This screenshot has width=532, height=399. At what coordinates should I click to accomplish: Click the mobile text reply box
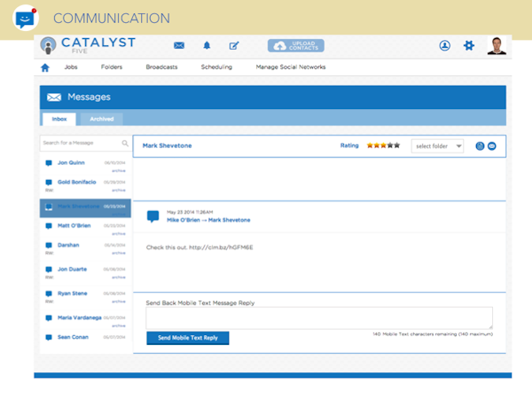pos(319,318)
